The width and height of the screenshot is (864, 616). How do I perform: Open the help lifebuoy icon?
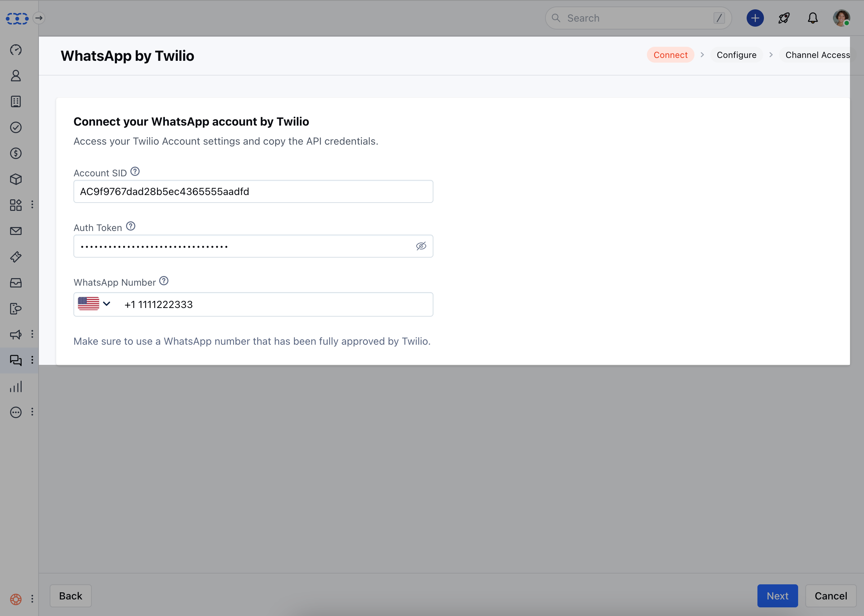pyautogui.click(x=16, y=599)
